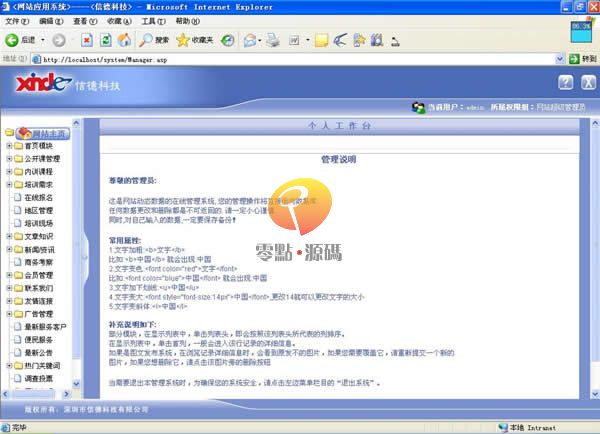Select the 友情连接 tree folder

point(38,301)
